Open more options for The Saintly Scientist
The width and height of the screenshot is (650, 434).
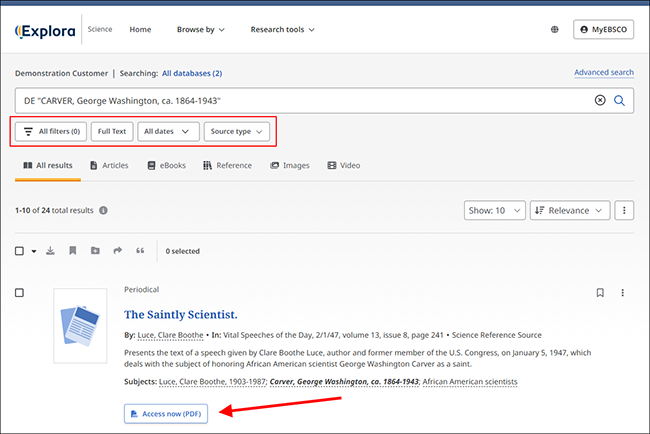point(622,293)
